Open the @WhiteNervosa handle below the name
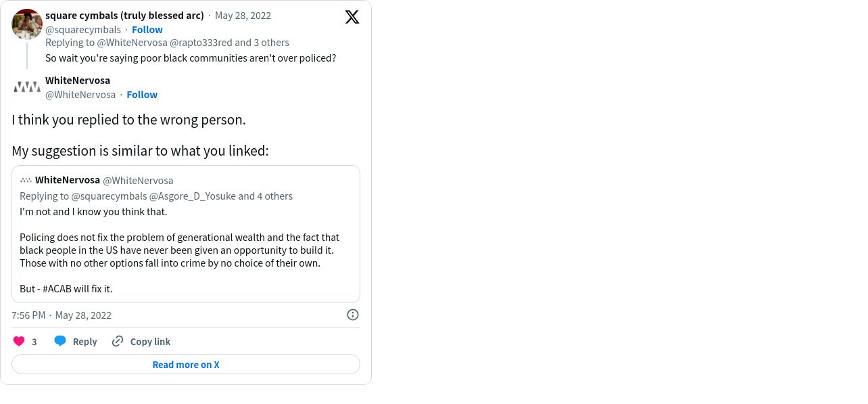 pyautogui.click(x=80, y=94)
